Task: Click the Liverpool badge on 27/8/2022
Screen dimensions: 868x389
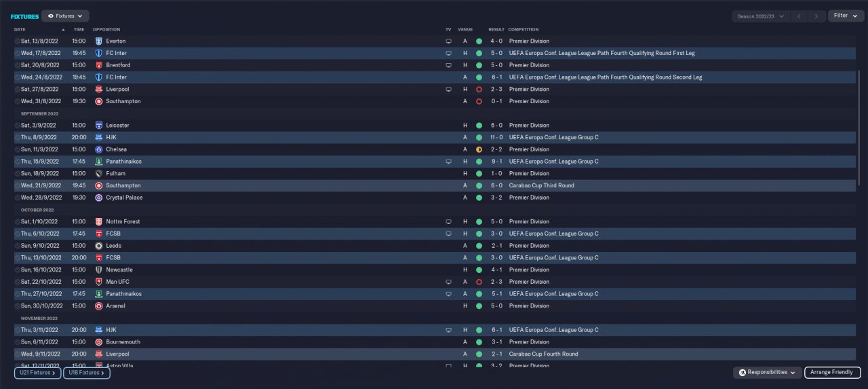Action: tap(98, 89)
